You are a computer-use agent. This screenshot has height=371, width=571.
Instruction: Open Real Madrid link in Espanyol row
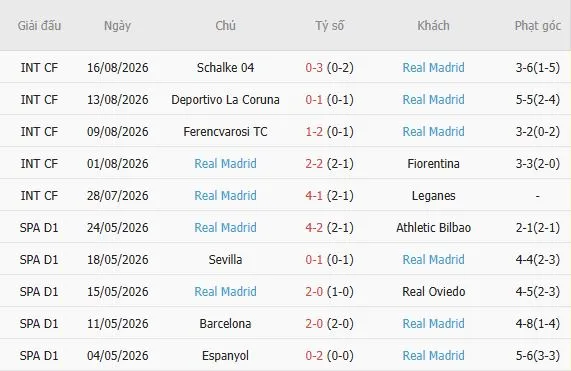point(433,356)
